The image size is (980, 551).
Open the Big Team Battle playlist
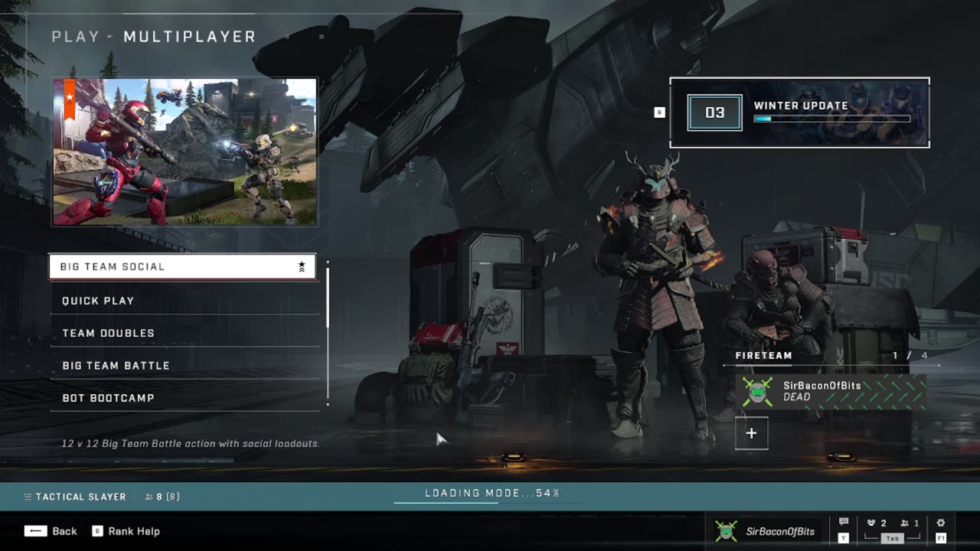click(x=185, y=366)
